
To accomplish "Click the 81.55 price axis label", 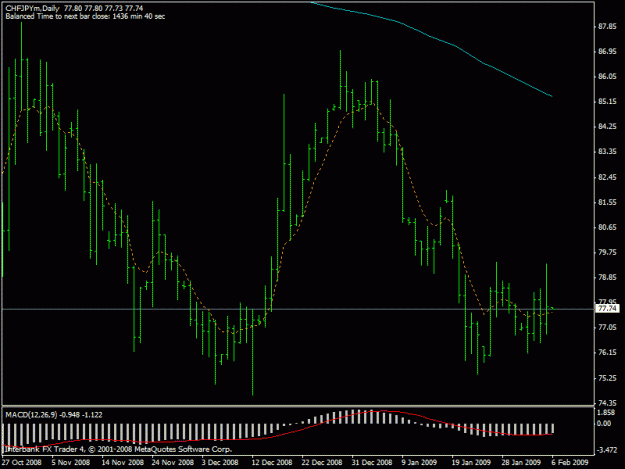I will point(607,202).
